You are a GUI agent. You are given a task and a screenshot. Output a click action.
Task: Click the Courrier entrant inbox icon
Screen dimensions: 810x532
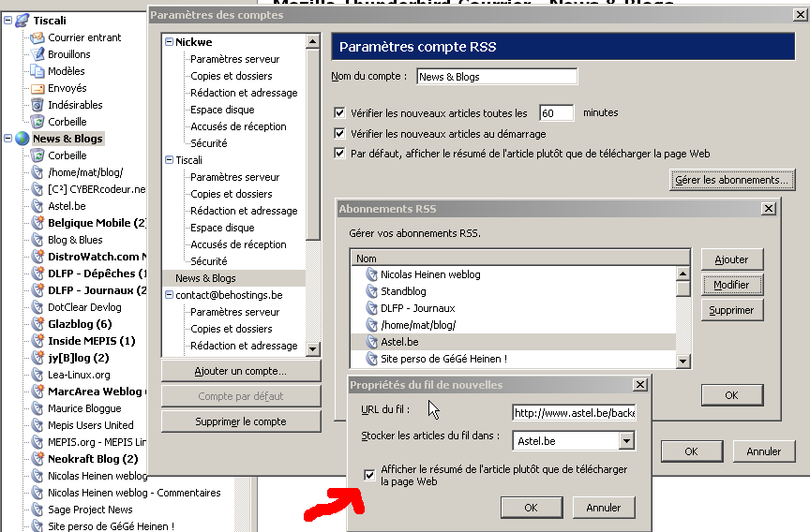coord(37,37)
